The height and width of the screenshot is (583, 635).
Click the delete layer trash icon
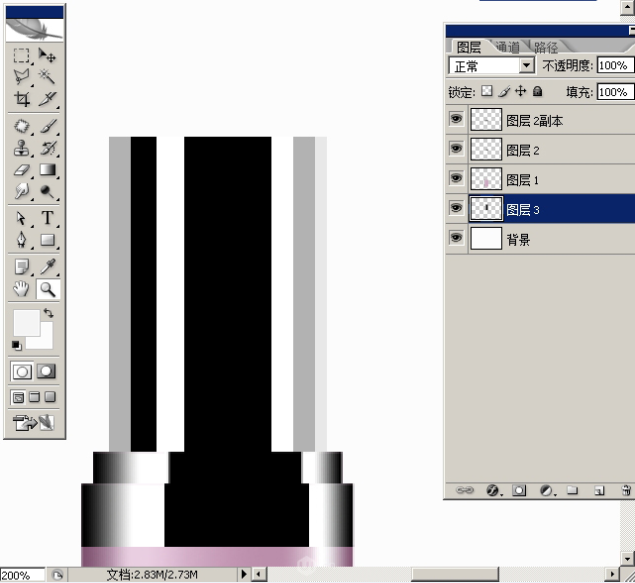point(625,490)
